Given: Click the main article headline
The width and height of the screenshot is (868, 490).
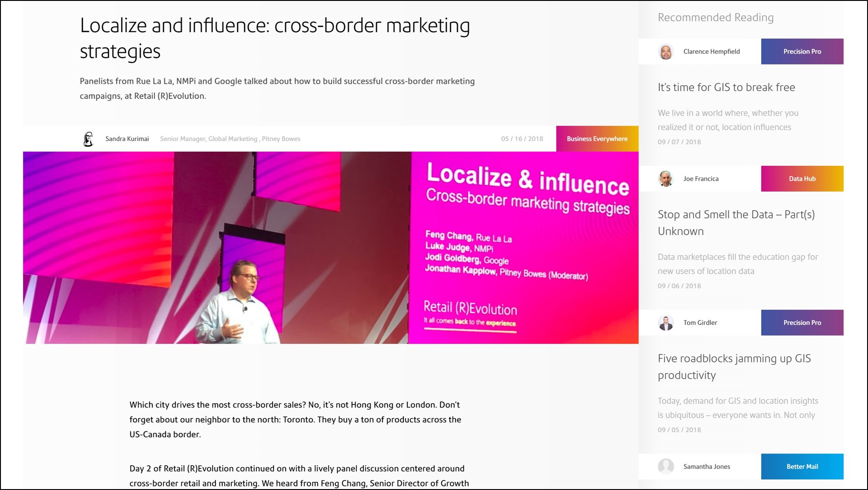Looking at the screenshot, I should 275,38.
